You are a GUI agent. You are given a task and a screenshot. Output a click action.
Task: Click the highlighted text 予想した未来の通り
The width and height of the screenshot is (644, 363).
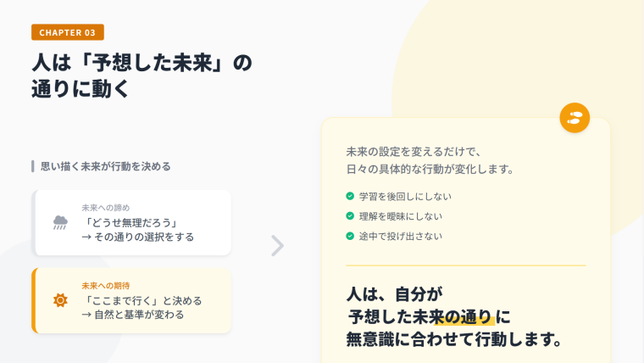click(420, 317)
